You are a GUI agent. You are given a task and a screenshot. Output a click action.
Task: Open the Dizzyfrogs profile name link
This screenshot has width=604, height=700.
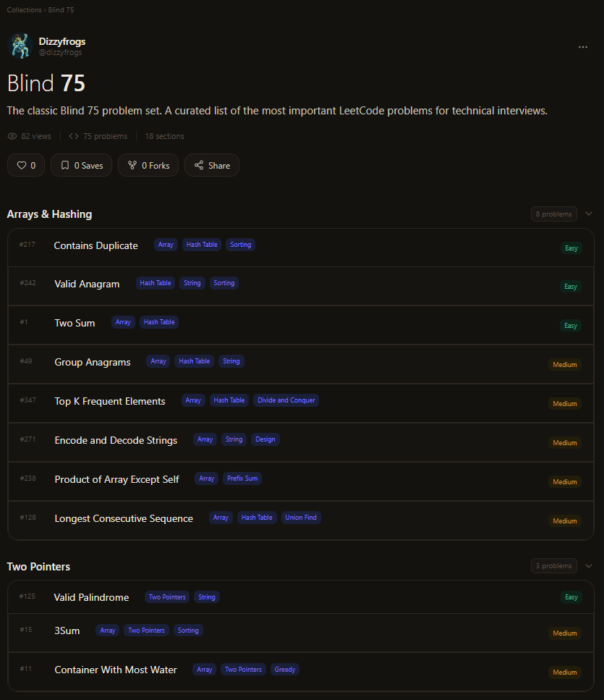61,41
